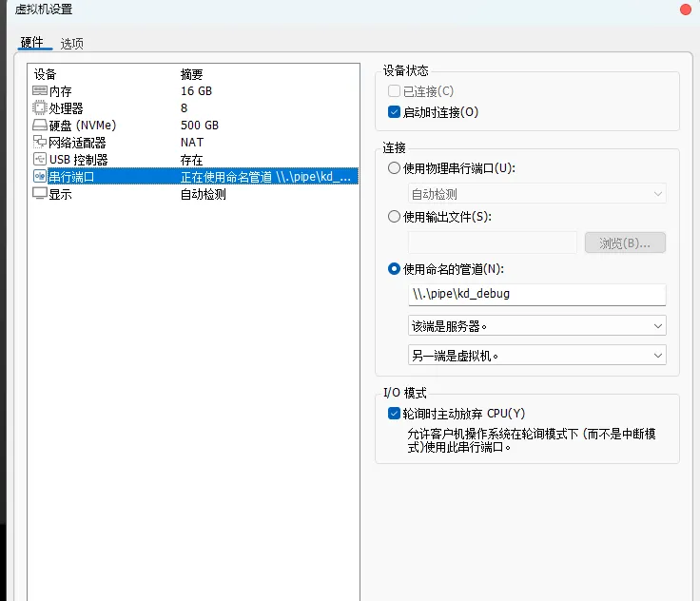Switch to the 硬件 tab
Screen dimensions: 700x601
[32, 43]
